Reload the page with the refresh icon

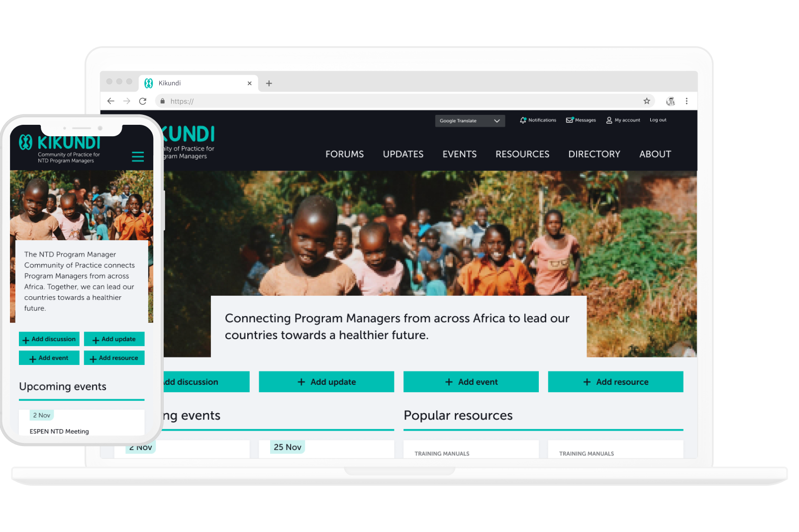click(x=143, y=101)
